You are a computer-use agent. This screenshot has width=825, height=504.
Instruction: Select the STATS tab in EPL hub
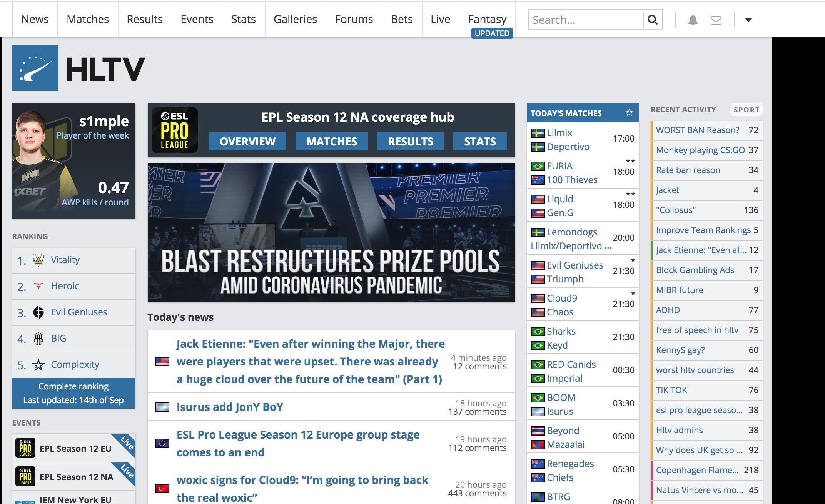tap(479, 142)
